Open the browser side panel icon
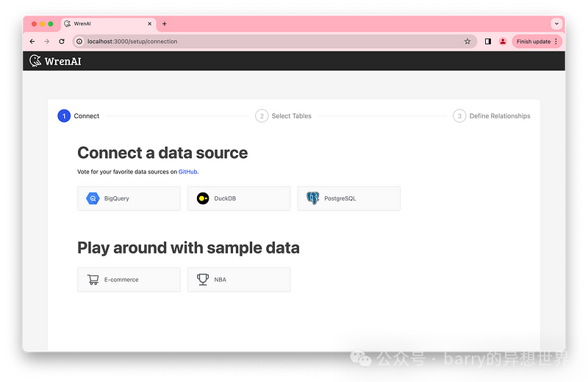The height and width of the screenshot is (382, 588). (488, 42)
